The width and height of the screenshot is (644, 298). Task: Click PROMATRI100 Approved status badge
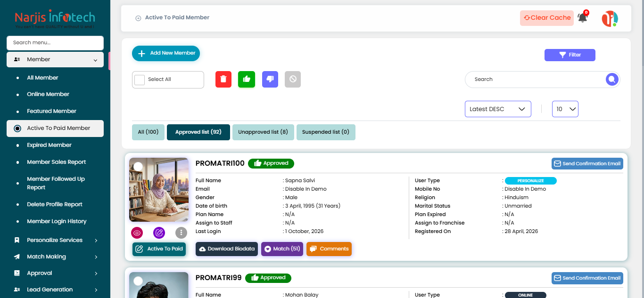[271, 163]
